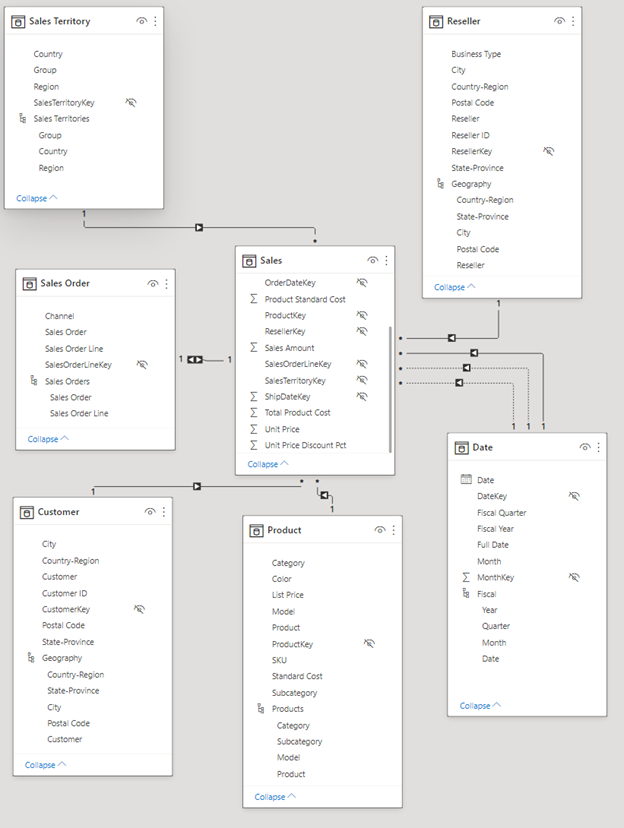The width and height of the screenshot is (624, 828).
Task: Toggle visibility of the Product table header
Action: (x=381, y=530)
